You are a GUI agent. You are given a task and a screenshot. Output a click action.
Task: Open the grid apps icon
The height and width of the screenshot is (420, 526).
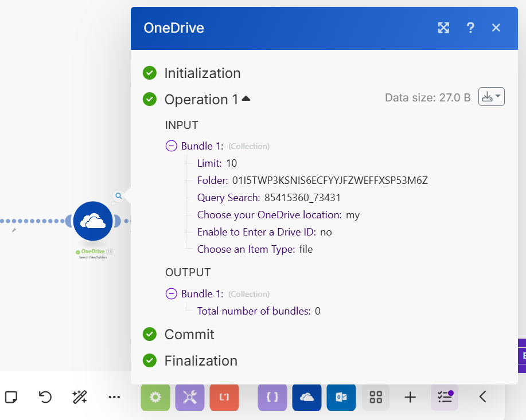(x=376, y=398)
